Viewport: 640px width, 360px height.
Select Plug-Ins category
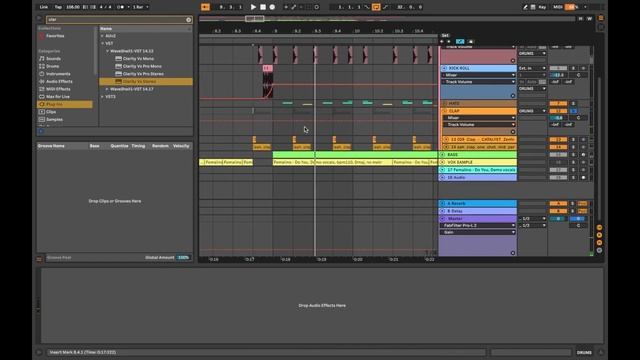tap(65, 104)
